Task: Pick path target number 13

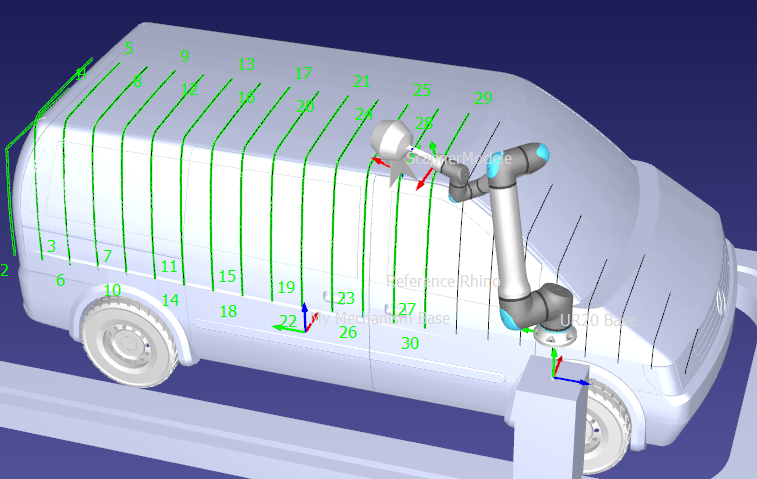Action: point(246,64)
